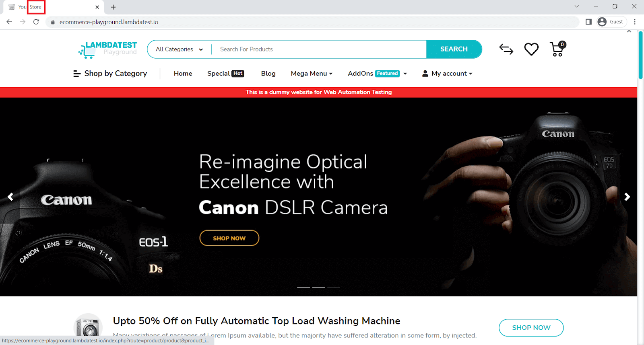Image resolution: width=644 pixels, height=345 pixels.
Task: Go to the Blog menu item
Action: [x=268, y=74]
